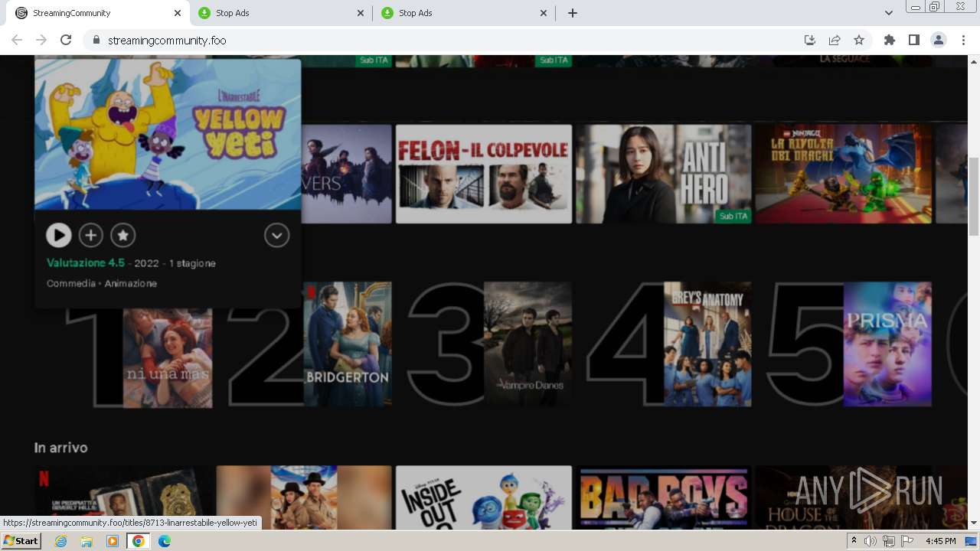
Task: Mark Yellow Yeti as favorite with the star
Action: click(x=123, y=236)
